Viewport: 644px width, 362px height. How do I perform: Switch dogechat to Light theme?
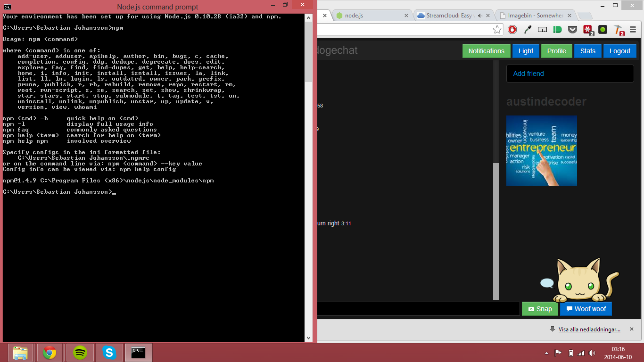[526, 51]
